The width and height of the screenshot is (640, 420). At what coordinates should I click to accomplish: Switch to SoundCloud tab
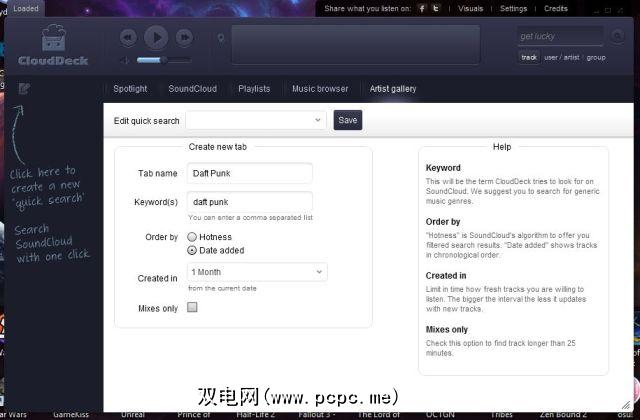click(x=193, y=89)
